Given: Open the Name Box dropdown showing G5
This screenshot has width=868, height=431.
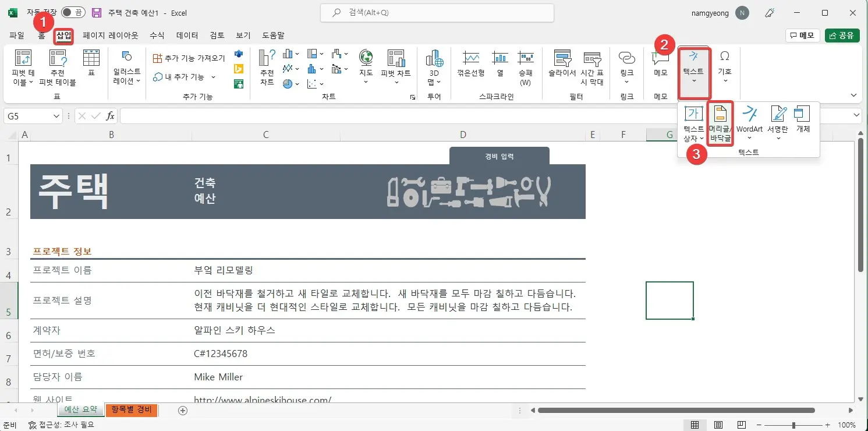Looking at the screenshot, I should [56, 116].
